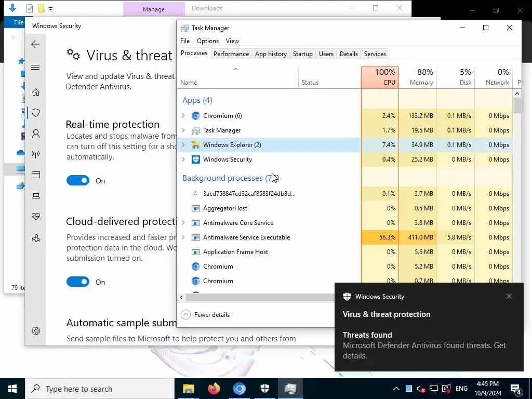Click the Task Manager horizontal scrollbar
This screenshot has width=532, height=399.
[260, 297]
